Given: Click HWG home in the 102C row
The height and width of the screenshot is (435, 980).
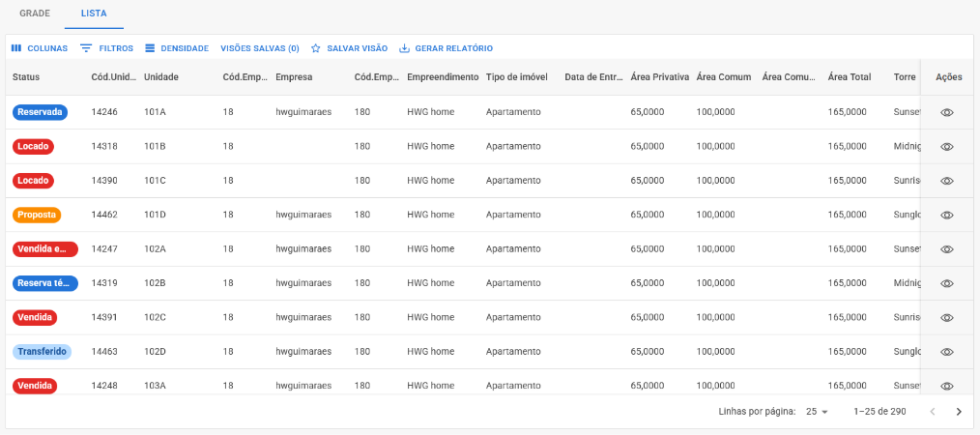Looking at the screenshot, I should click(x=431, y=317).
